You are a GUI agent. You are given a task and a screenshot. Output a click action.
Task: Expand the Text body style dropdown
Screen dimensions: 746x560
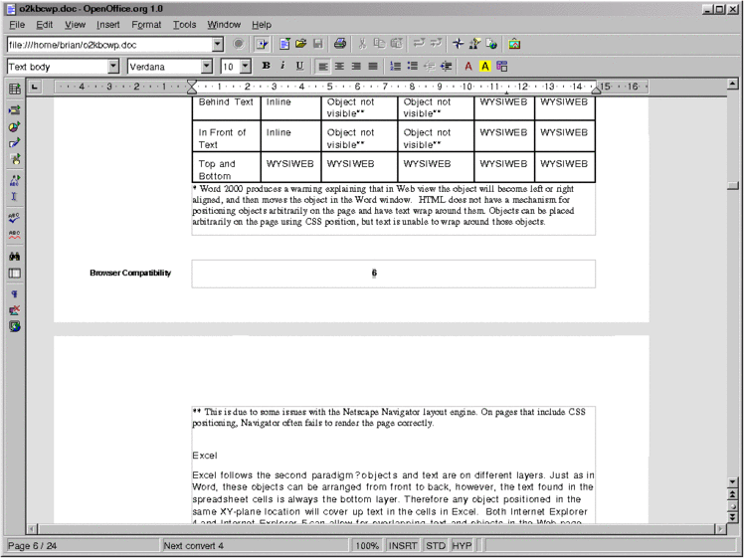pos(113,67)
